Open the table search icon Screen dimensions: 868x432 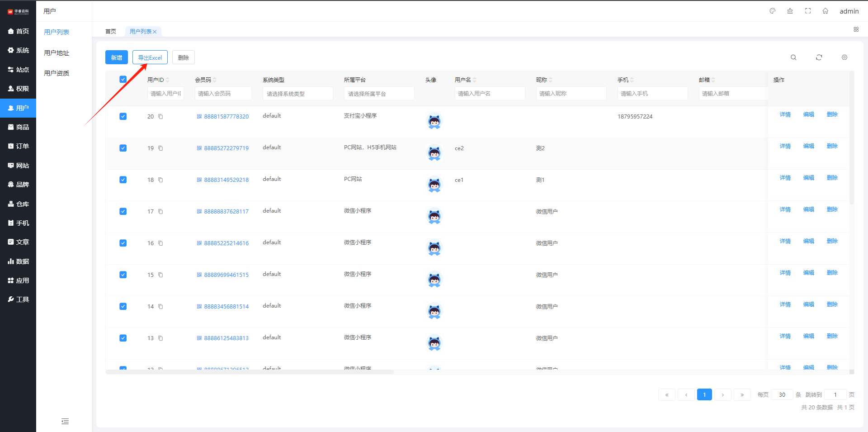coord(793,57)
